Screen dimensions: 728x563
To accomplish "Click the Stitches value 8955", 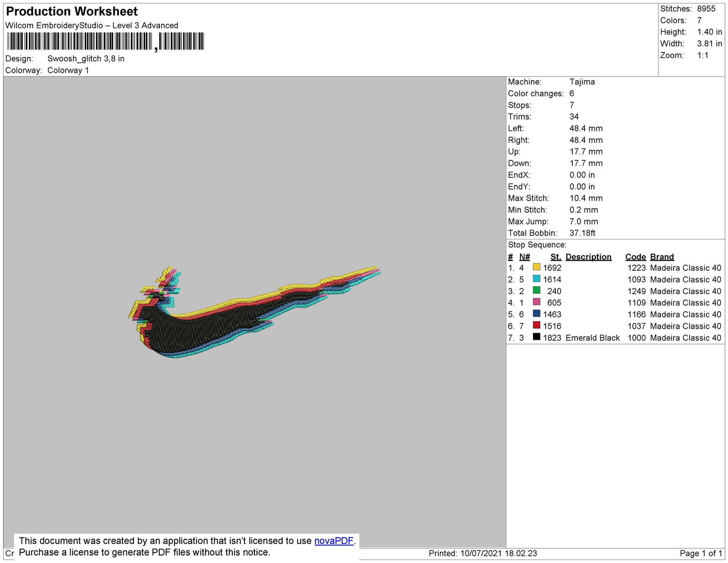I will coord(706,9).
